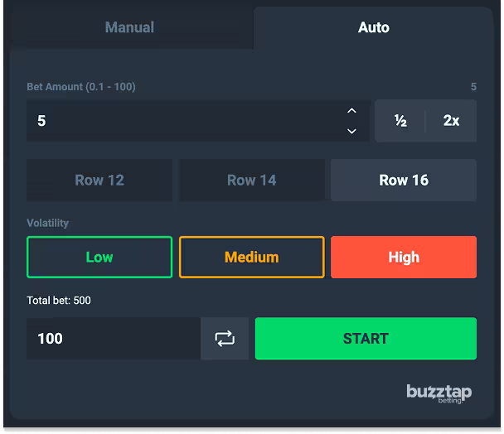Viewport: 504px width, 434px height.
Task: Click the Volatility label
Action: click(47, 223)
